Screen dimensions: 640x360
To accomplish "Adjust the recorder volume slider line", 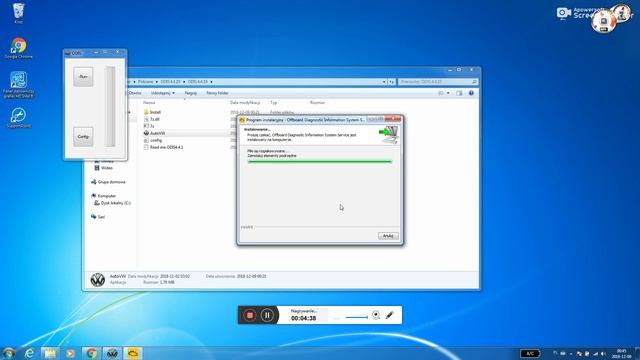I will point(356,317).
